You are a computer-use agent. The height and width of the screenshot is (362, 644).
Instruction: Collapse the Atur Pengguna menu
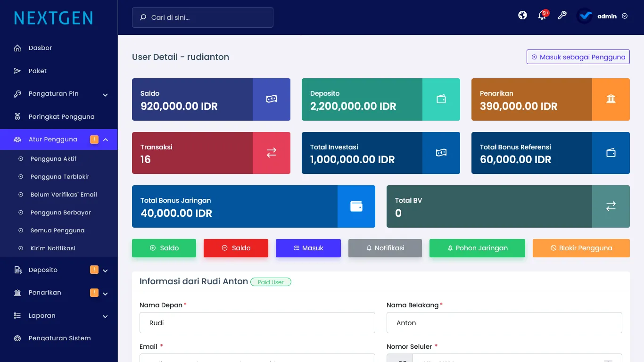[x=106, y=140]
